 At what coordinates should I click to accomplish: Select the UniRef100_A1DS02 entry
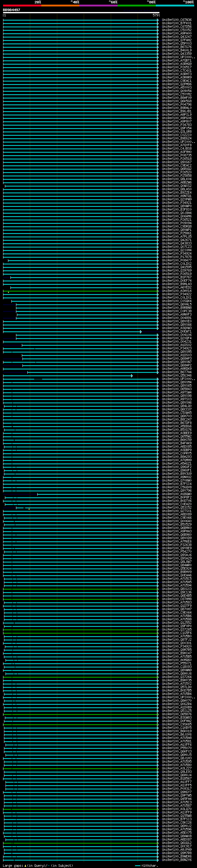click(x=177, y=345)
